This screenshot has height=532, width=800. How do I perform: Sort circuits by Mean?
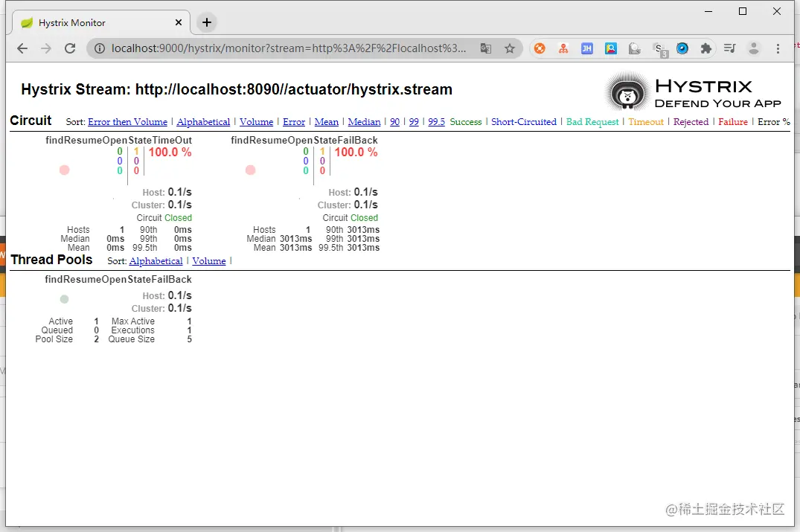(x=327, y=122)
